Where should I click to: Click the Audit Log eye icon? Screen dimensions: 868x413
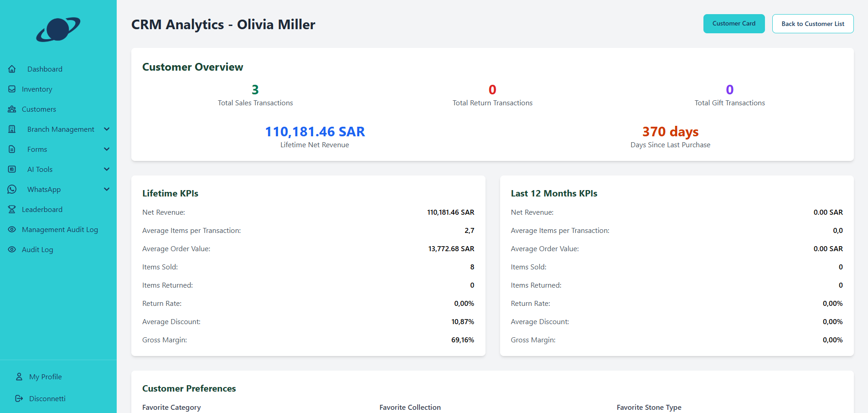click(x=12, y=249)
